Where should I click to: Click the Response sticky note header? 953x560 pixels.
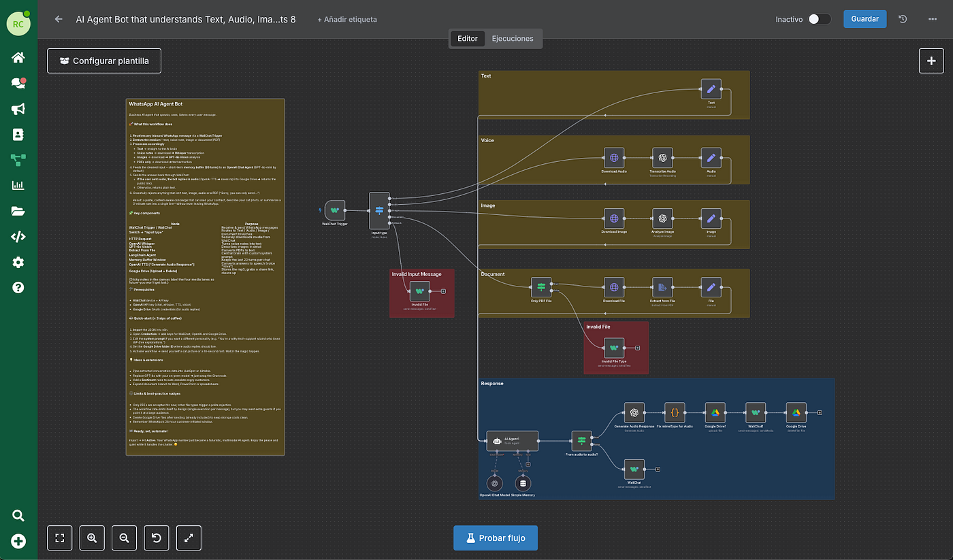point(493,384)
